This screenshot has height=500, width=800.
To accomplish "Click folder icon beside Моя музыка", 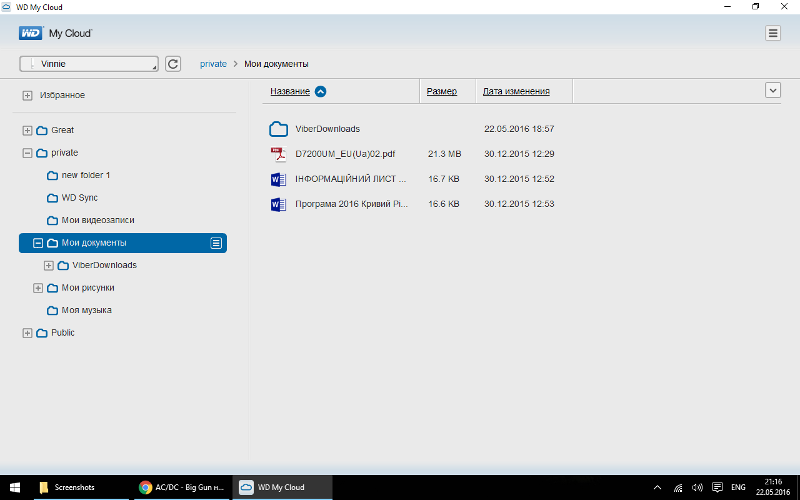I will click(x=52, y=310).
